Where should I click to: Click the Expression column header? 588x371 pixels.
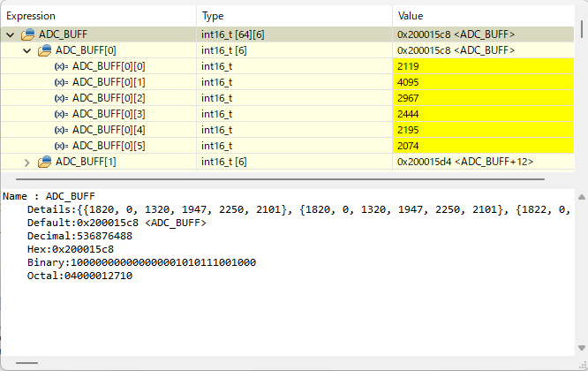pyautogui.click(x=99, y=16)
